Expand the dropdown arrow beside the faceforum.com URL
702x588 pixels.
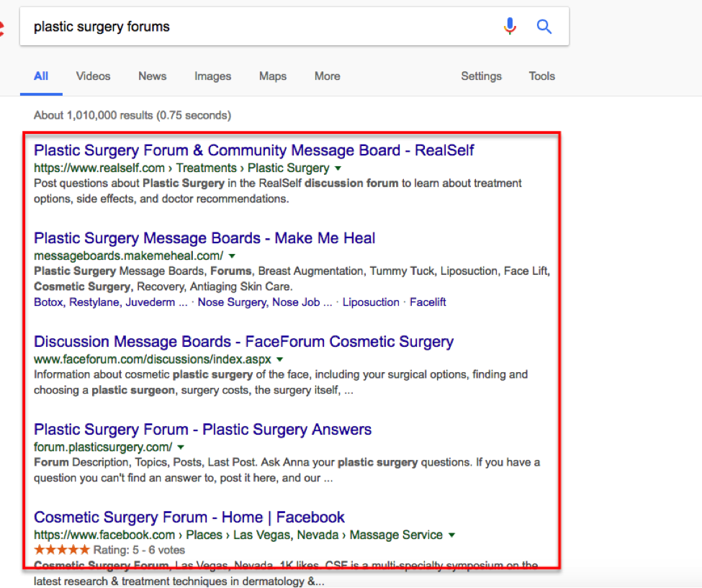click(280, 359)
